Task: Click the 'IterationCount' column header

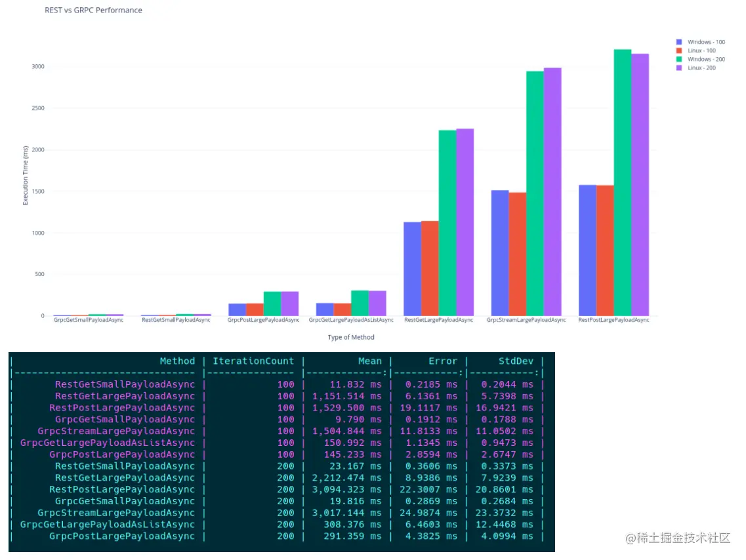Action: pyautogui.click(x=253, y=361)
